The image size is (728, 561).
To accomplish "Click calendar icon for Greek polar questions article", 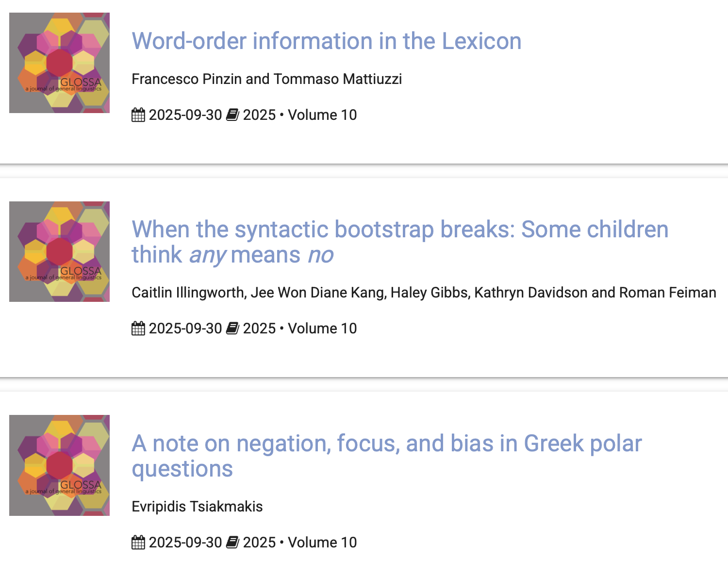I will pyautogui.click(x=138, y=543).
